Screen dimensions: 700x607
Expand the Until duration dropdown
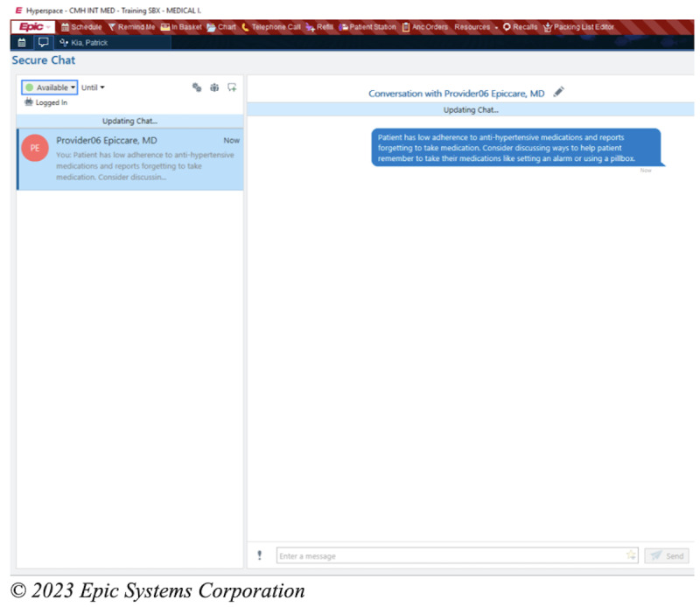pos(93,87)
